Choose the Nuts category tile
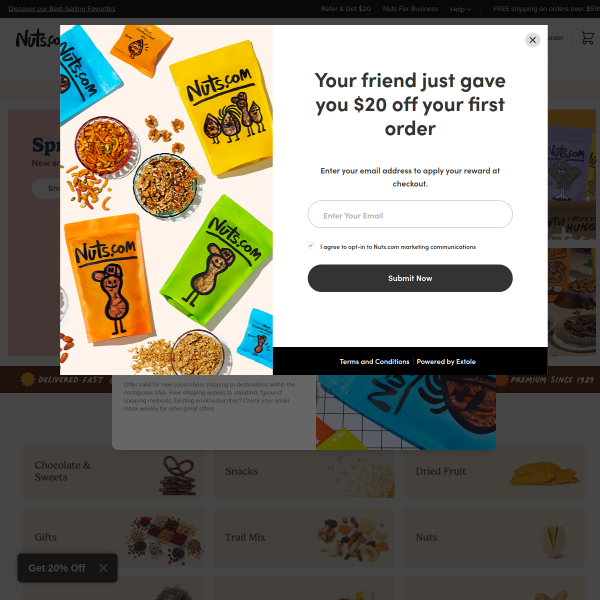This screenshot has height=600, width=600. (x=493, y=538)
